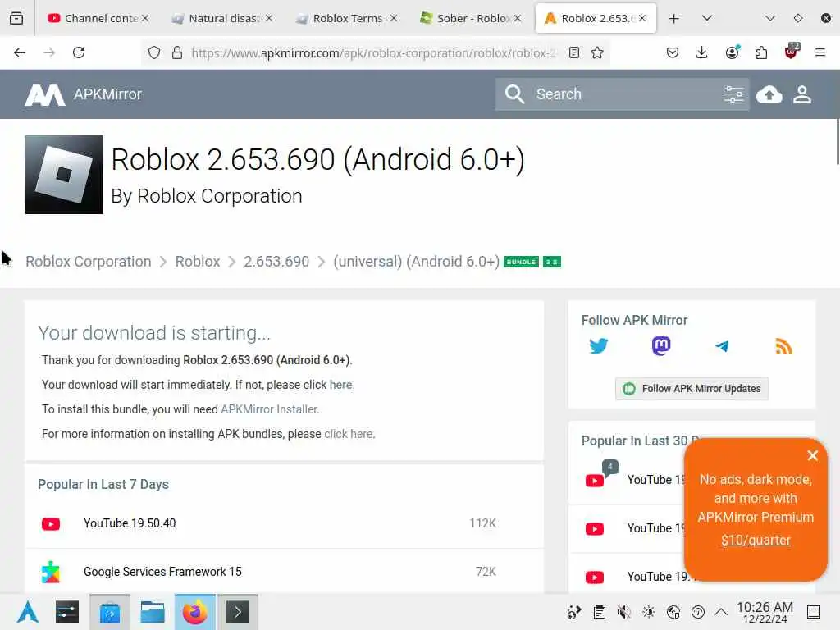Follow APK Mirror on Telegram
Screen dimensions: 840x630
(722, 346)
